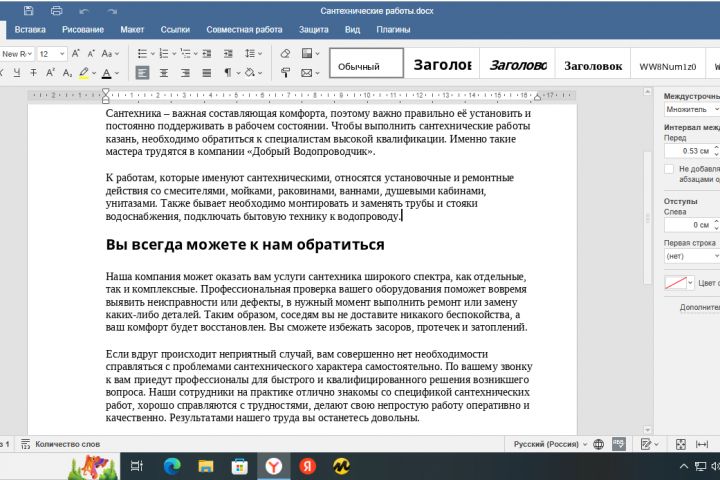Open the paragraph background color swatch
Screen dimensions: 720x480
(679, 282)
